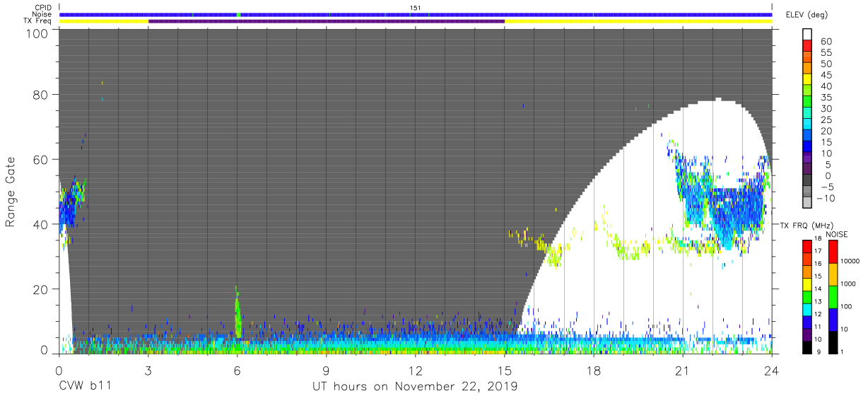Image resolution: width=868 pixels, height=401 pixels.
Task: Click the '25' elevation tick label
Action: point(826,120)
